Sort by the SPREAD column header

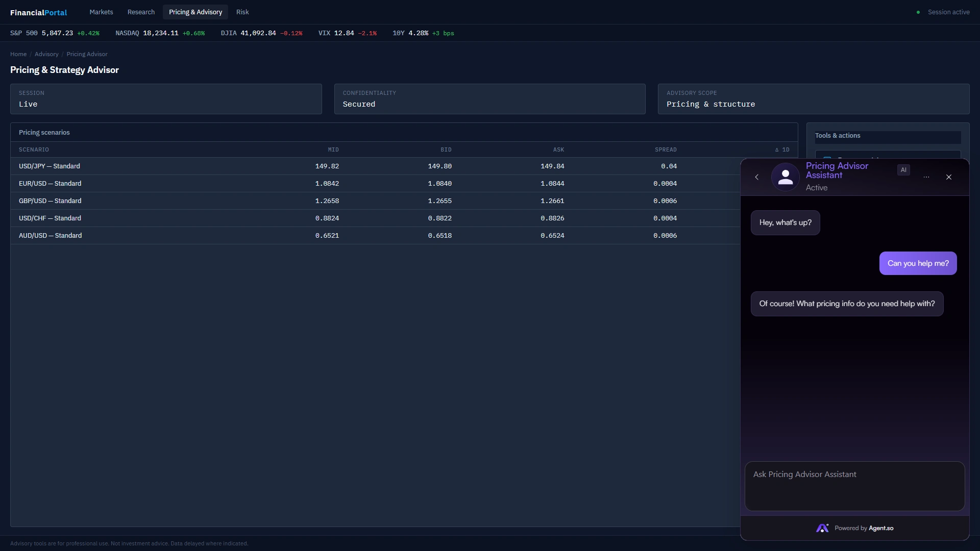(666, 149)
